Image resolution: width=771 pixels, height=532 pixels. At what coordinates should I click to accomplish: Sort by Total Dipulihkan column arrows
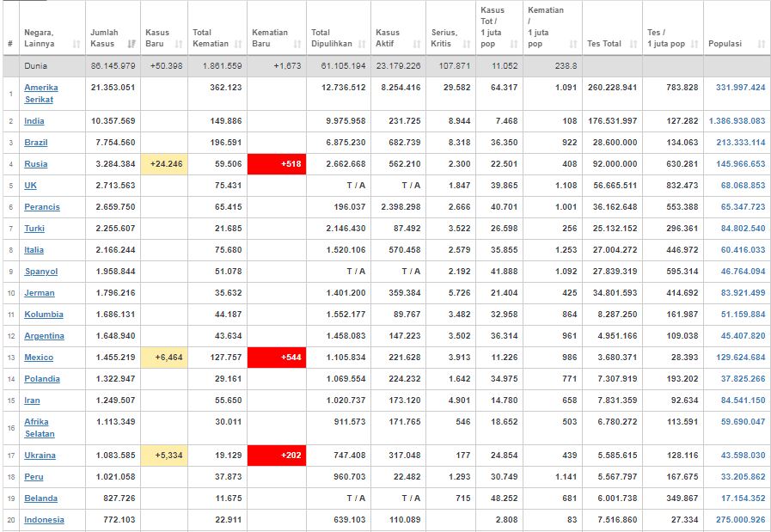pos(362,44)
